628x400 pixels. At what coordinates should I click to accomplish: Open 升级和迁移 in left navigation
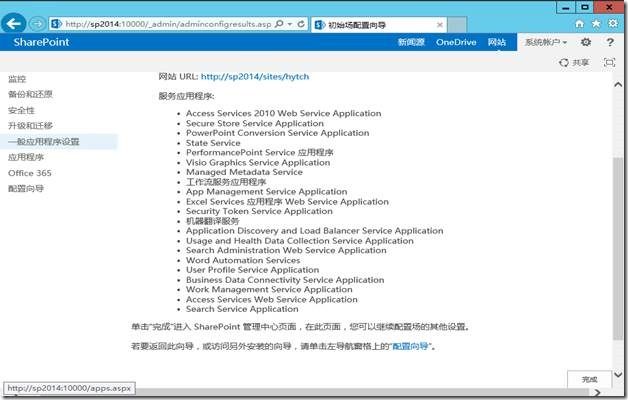[30, 126]
